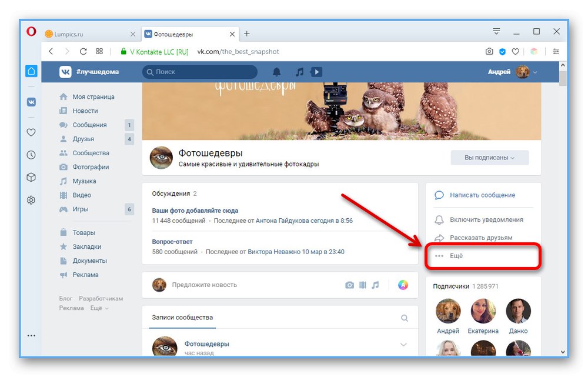Open Easy Setup sliders icon
This screenshot has width=588, height=377.
tap(556, 51)
